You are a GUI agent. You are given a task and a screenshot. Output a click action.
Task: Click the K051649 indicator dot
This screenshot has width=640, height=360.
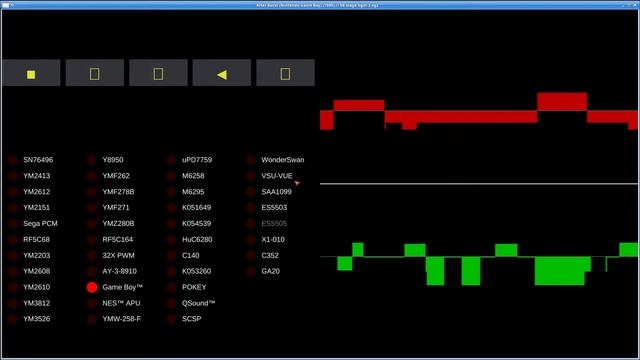(171, 208)
